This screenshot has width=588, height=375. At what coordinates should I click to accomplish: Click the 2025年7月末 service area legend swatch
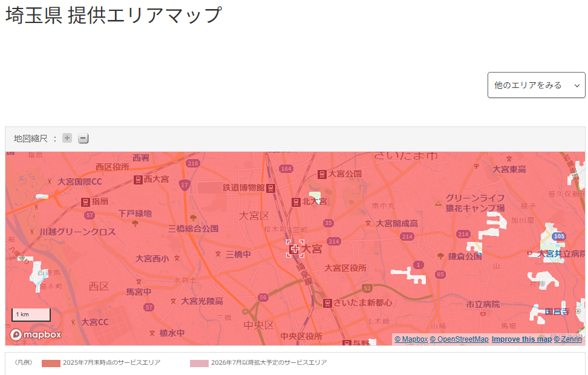(x=51, y=363)
